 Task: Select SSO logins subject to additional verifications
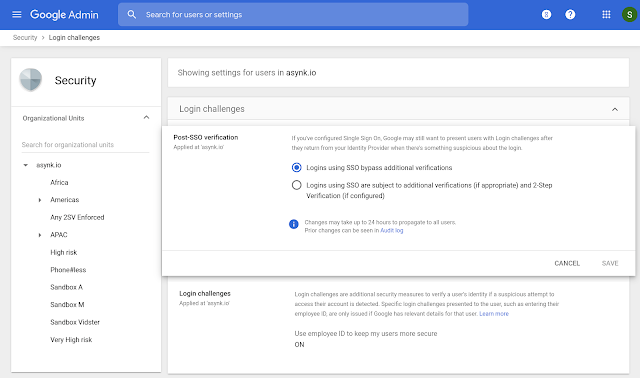point(296,185)
